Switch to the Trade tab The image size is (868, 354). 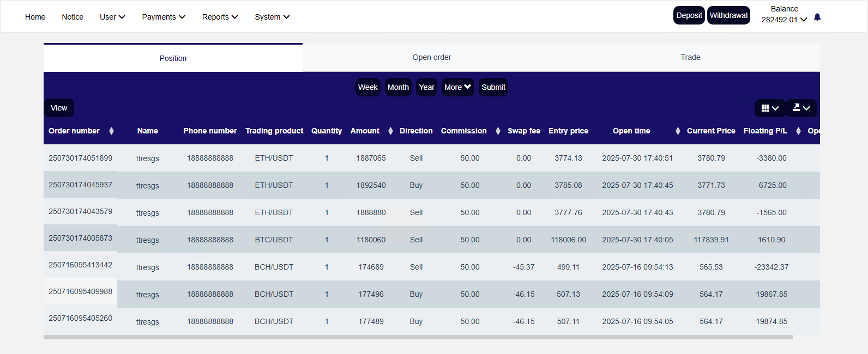tap(690, 57)
